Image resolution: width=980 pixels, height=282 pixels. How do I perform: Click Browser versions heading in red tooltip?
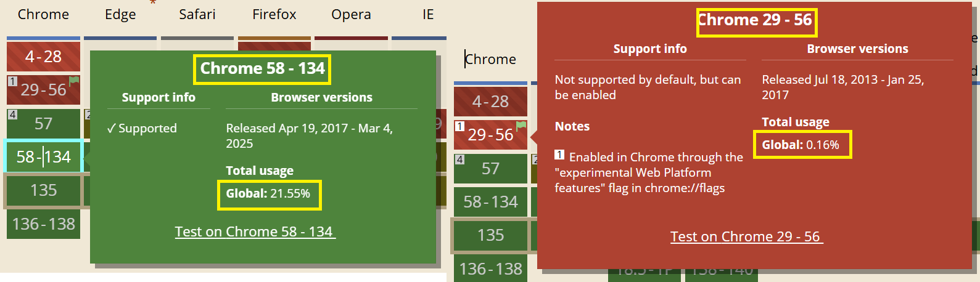(x=857, y=49)
